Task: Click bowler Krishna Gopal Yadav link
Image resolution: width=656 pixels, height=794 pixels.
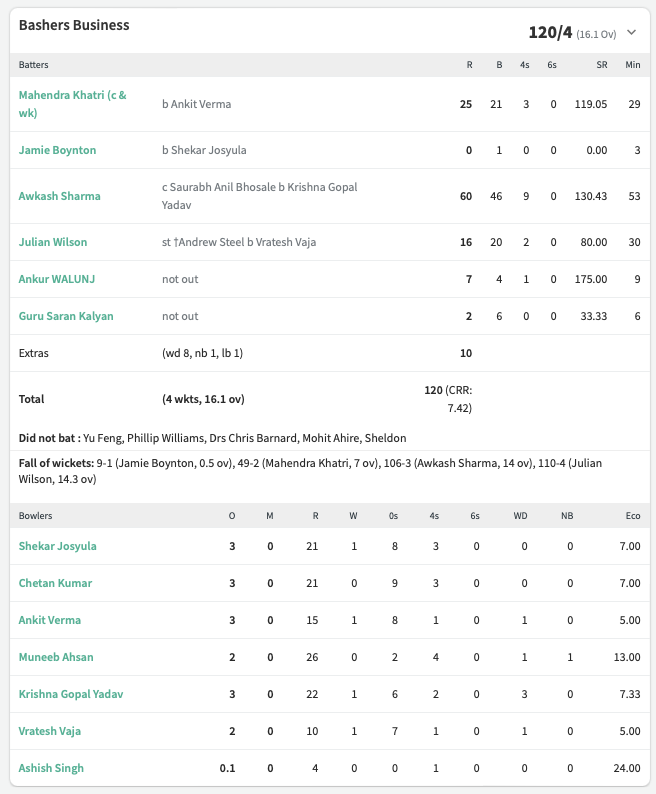Action: coord(71,694)
